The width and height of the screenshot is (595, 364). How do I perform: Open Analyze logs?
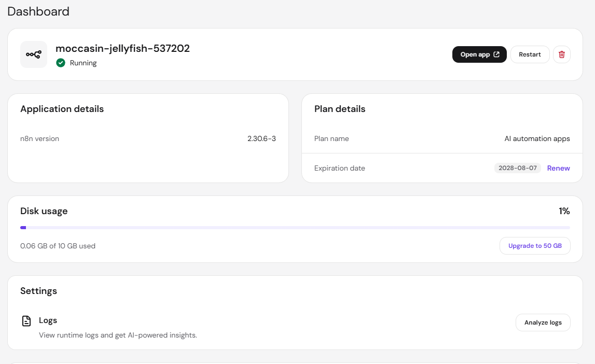pyautogui.click(x=543, y=323)
